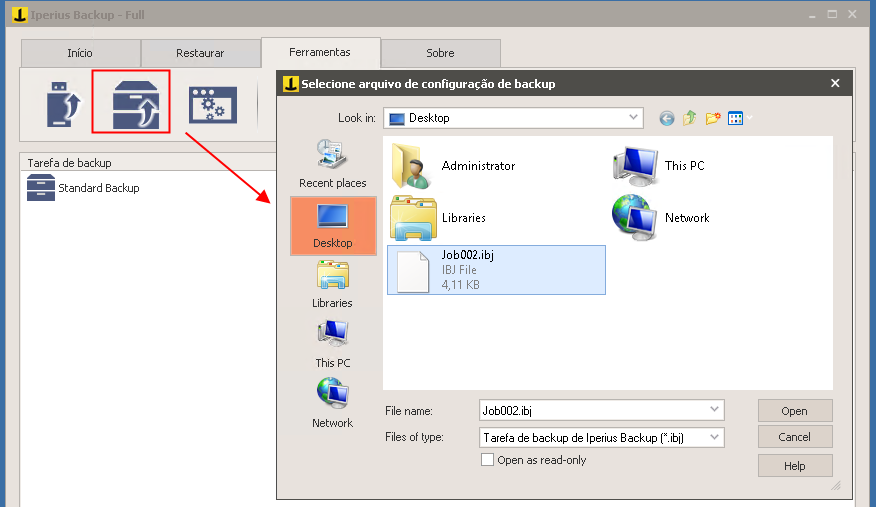876x507 pixels.
Task: Select the Standard Backup task row
Action: click(x=83, y=188)
